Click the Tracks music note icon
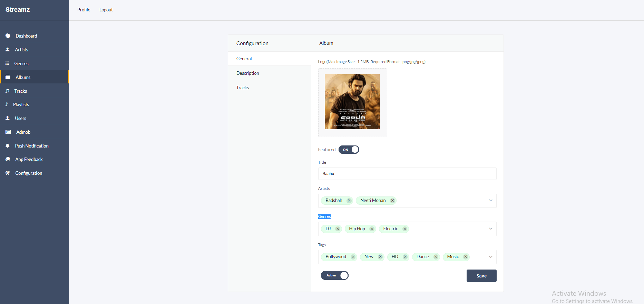Image resolution: width=644 pixels, height=304 pixels. [x=7, y=91]
